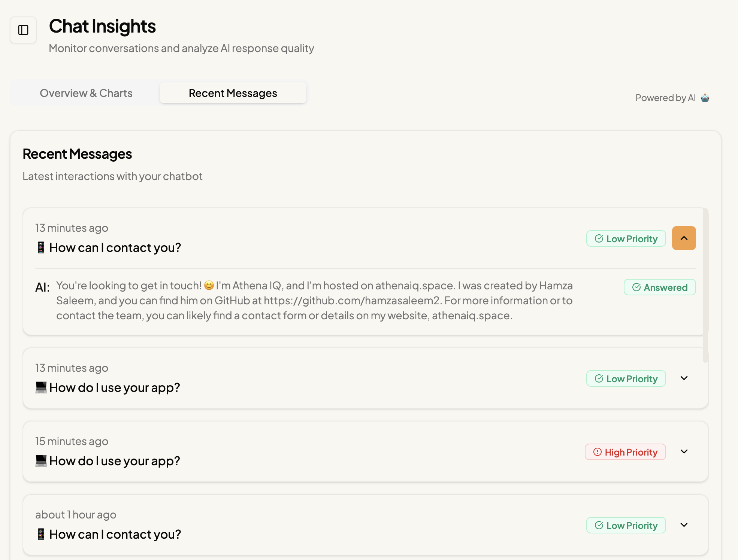Expand the about 1 hour ago message
The image size is (738, 560).
tap(684, 525)
